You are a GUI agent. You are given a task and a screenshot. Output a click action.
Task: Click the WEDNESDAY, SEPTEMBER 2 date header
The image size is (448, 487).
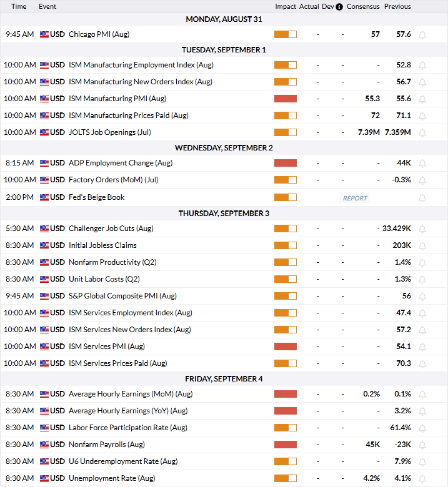[224, 148]
